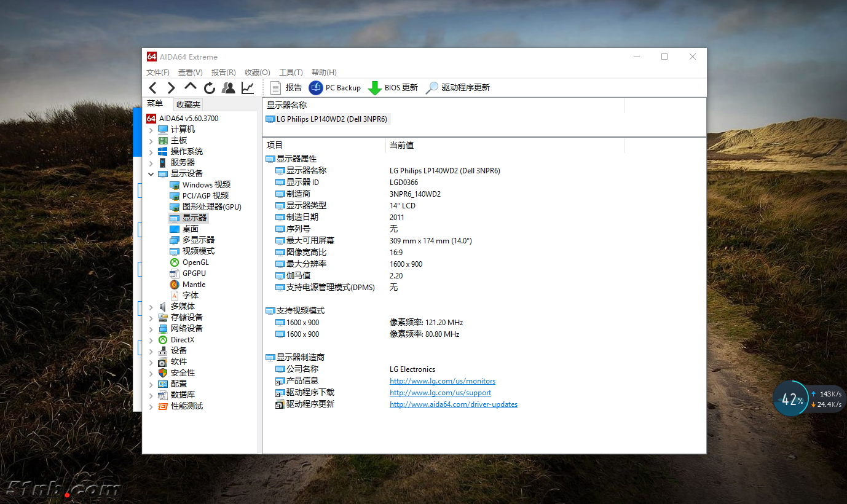This screenshot has width=847, height=504.
Task: Open PC Backup from toolbar
Action: click(x=335, y=88)
